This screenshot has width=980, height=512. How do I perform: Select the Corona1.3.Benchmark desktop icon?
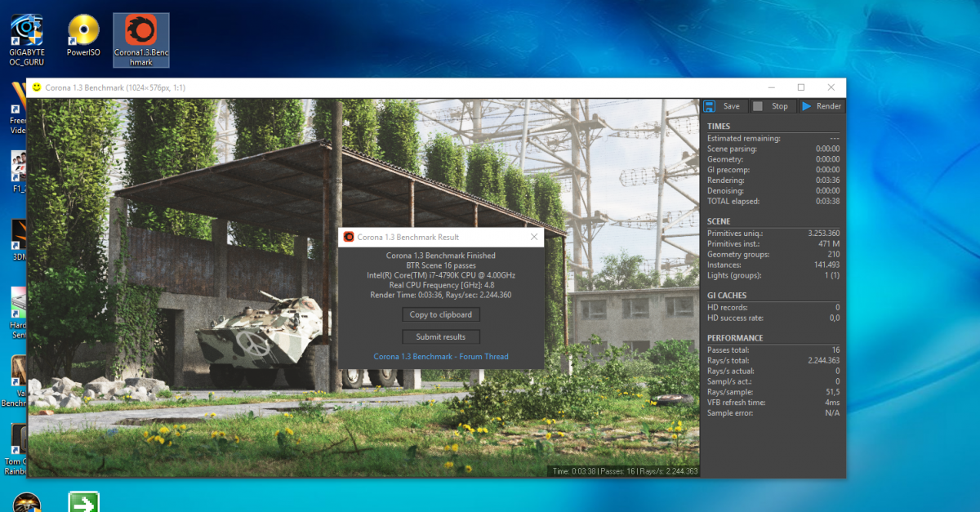[141, 39]
